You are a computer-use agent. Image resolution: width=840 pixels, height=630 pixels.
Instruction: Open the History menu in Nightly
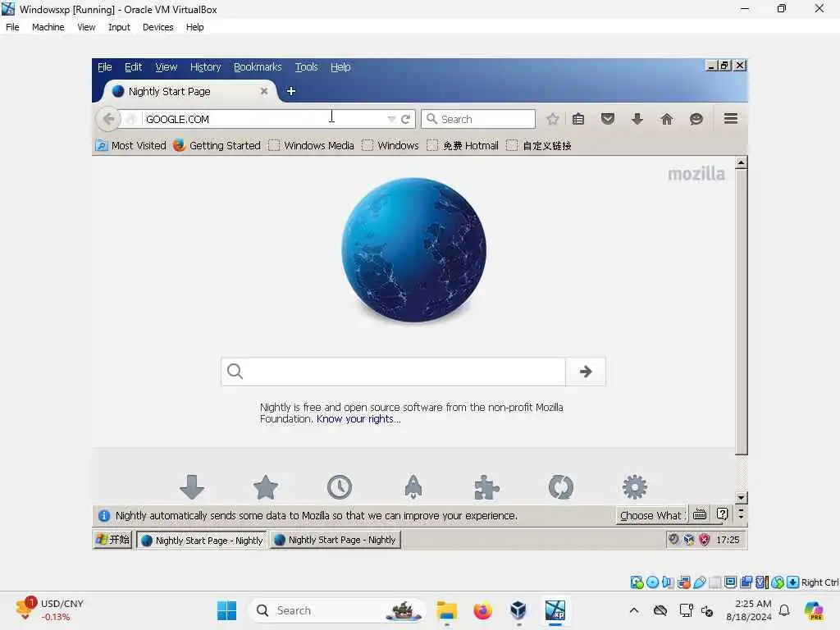(205, 67)
